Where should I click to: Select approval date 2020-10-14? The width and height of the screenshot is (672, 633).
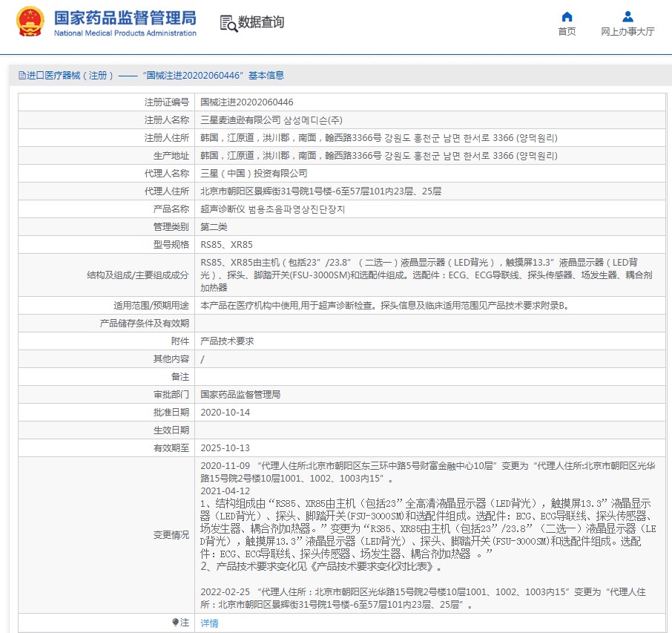[225, 412]
